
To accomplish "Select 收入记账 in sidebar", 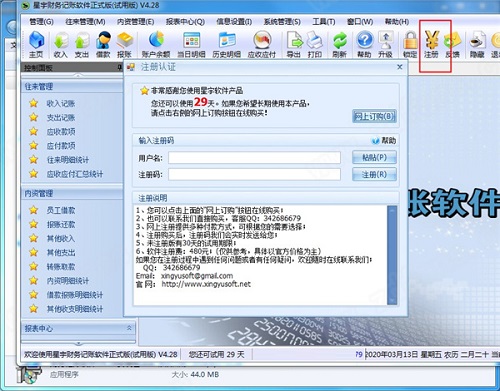I will [x=61, y=104].
